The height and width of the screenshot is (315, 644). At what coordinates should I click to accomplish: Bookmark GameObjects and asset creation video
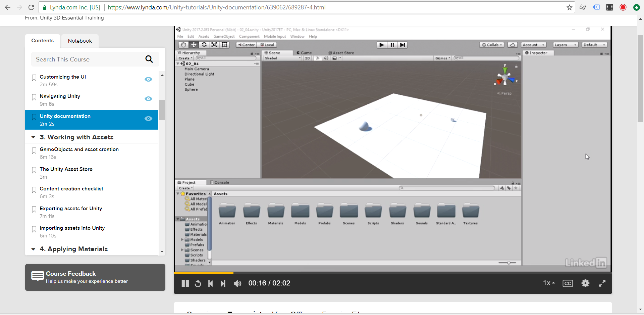pos(34,151)
